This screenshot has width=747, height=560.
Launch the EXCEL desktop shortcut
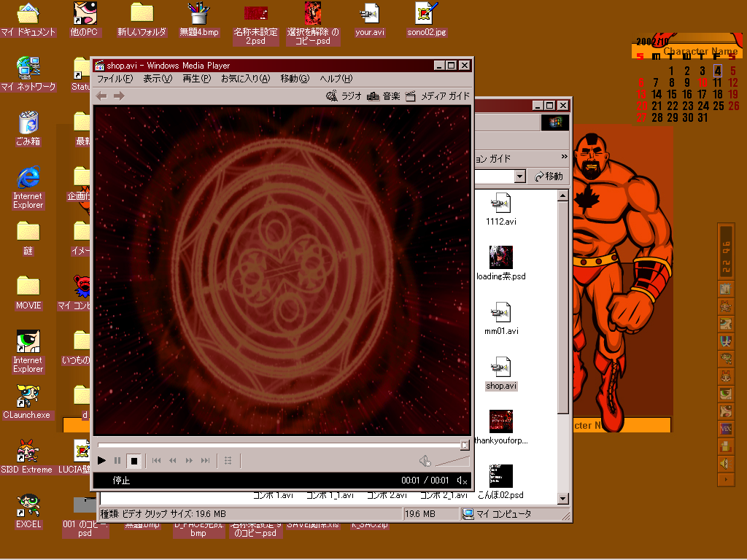28,512
